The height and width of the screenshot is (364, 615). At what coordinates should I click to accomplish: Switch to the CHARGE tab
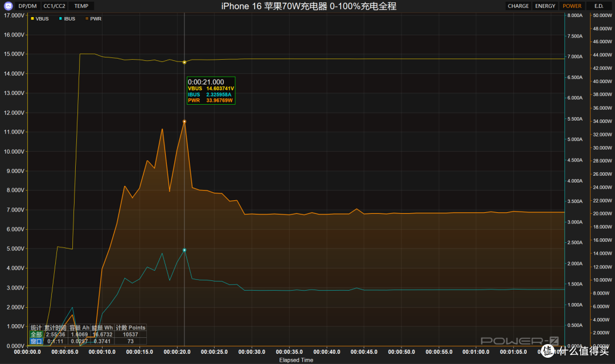pos(518,6)
